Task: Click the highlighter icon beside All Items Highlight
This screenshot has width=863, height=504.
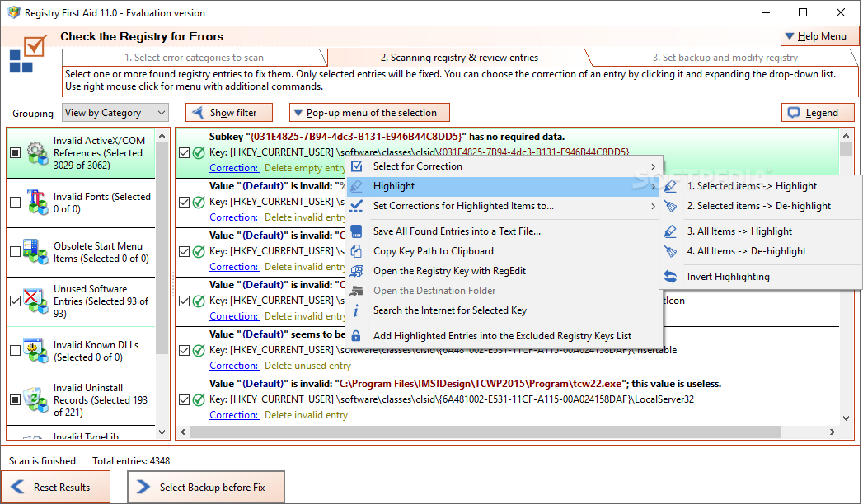Action: click(x=670, y=231)
